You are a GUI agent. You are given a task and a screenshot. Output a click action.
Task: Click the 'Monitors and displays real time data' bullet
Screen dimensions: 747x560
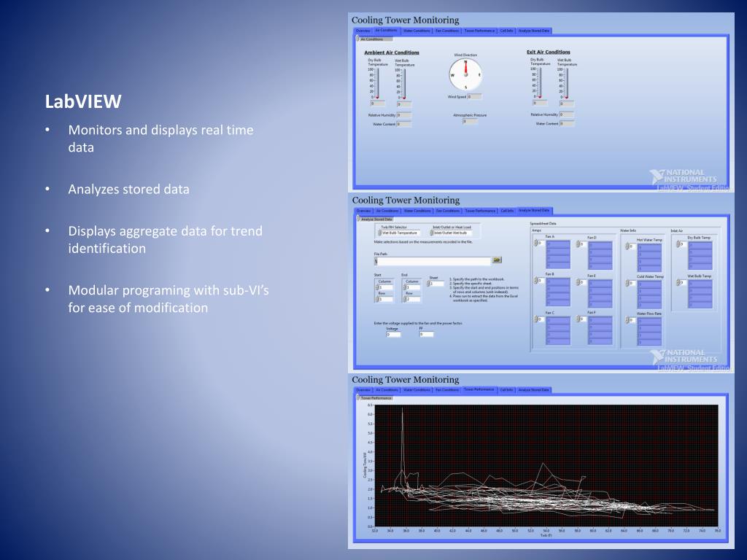(x=160, y=139)
